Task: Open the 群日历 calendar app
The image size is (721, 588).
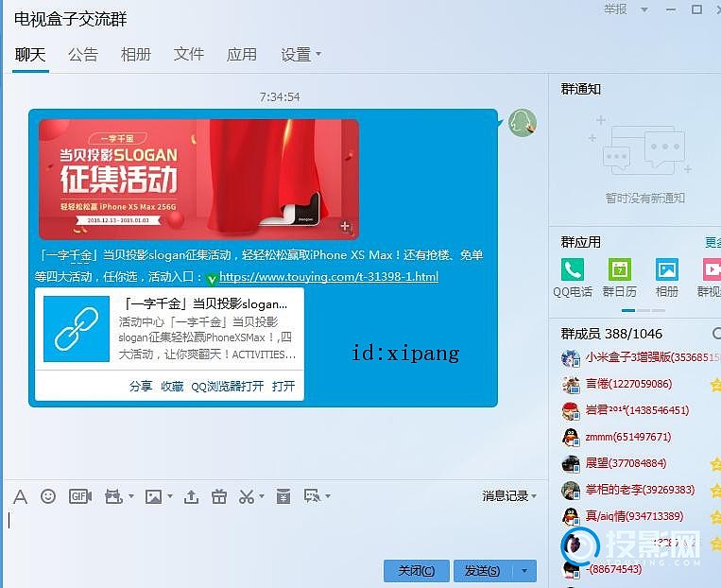Action: 620,269
